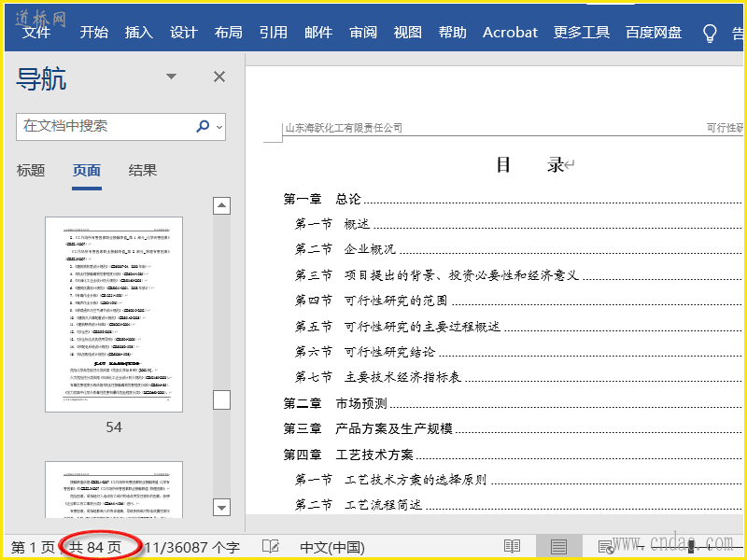Click the 共 84 页 page count
The height and width of the screenshot is (560, 747).
(x=95, y=548)
